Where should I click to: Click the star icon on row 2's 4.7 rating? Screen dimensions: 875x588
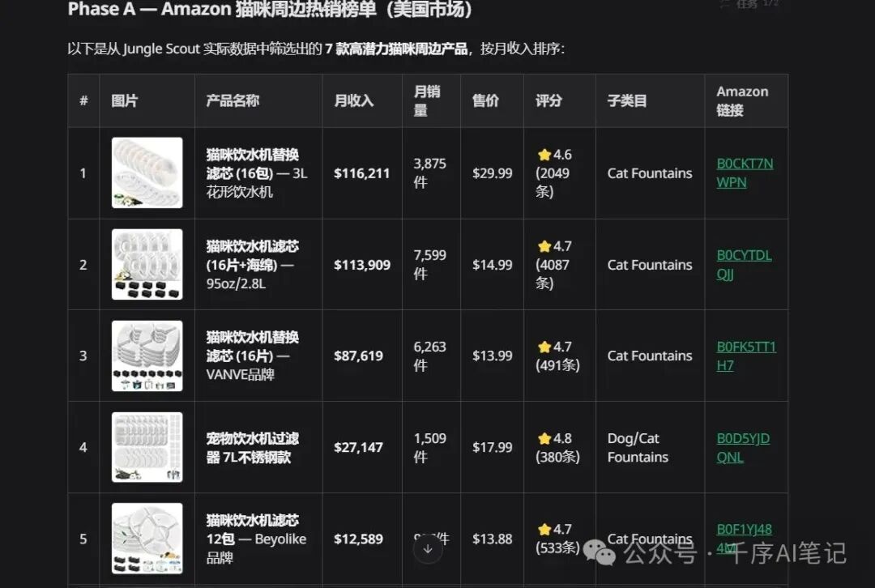coord(544,246)
